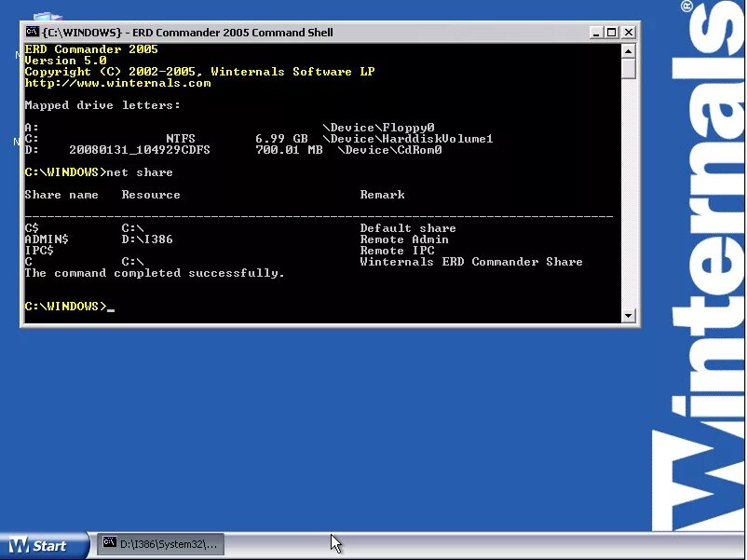Click the scrollbar down arrow
This screenshot has height=560, width=748.
629,315
